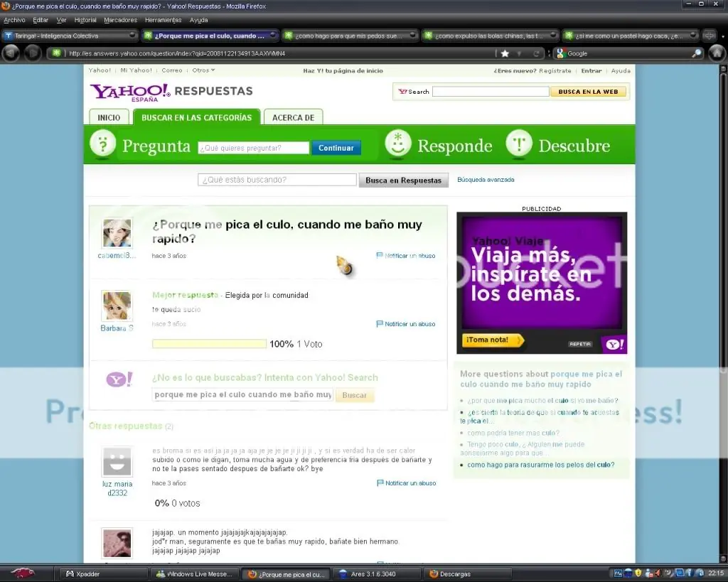
Task: Click the Windows Live Messenger taskbar button
Action: [x=194, y=573]
